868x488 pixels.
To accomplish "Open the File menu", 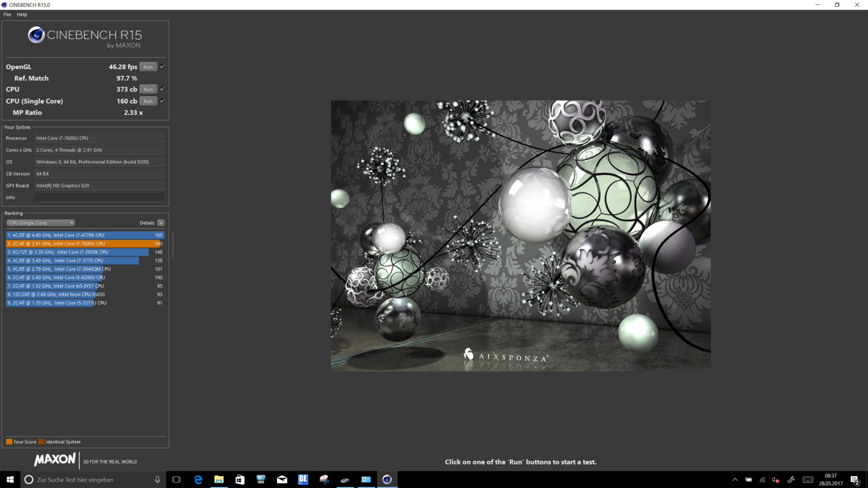I will click(7, 14).
